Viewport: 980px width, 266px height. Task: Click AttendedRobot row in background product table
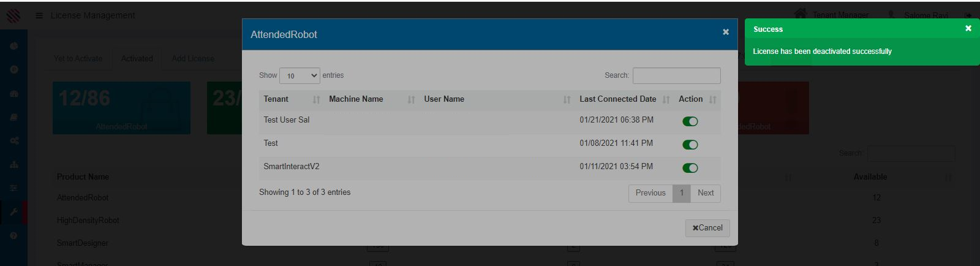tap(83, 198)
